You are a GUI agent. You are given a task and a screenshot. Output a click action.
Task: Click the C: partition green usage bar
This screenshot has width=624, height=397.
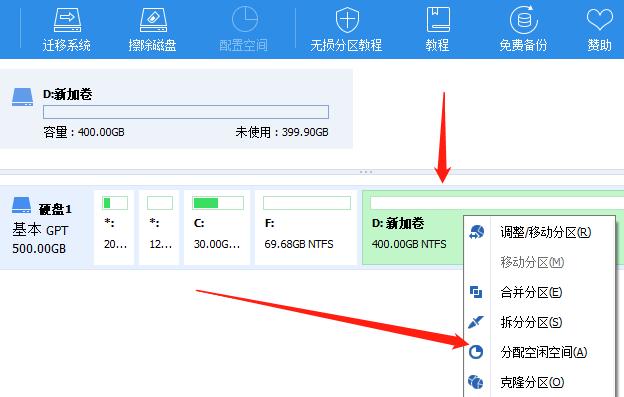[x=218, y=203]
